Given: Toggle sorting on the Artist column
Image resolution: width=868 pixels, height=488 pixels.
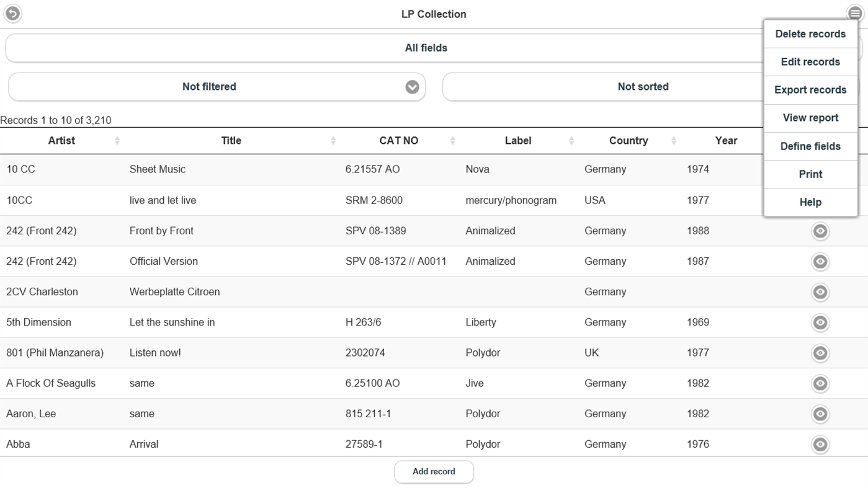Looking at the screenshot, I should (x=117, y=140).
